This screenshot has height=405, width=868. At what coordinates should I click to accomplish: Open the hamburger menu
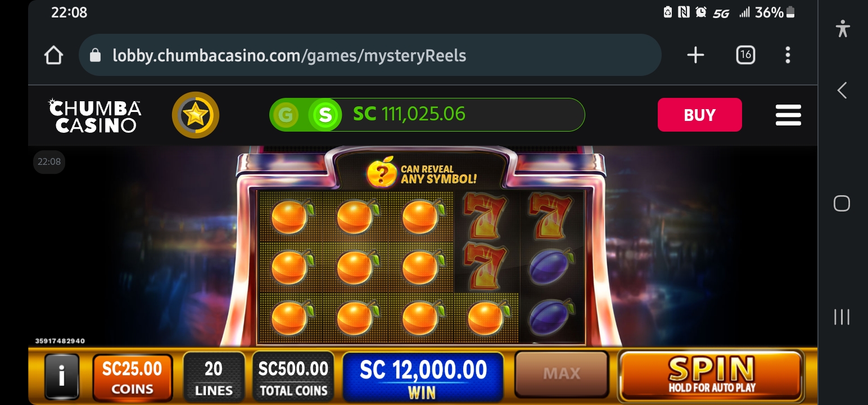coord(788,115)
